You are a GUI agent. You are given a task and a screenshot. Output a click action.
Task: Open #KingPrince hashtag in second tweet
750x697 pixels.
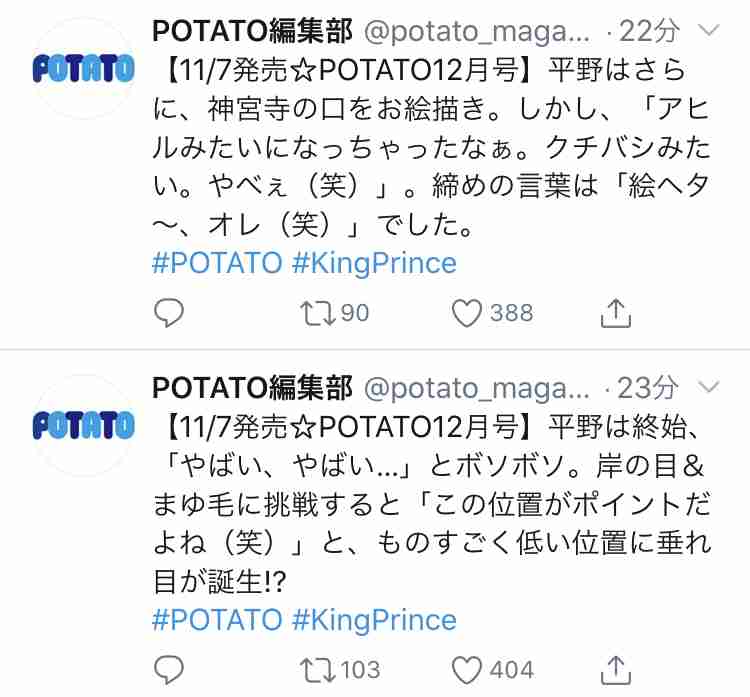tap(374, 620)
